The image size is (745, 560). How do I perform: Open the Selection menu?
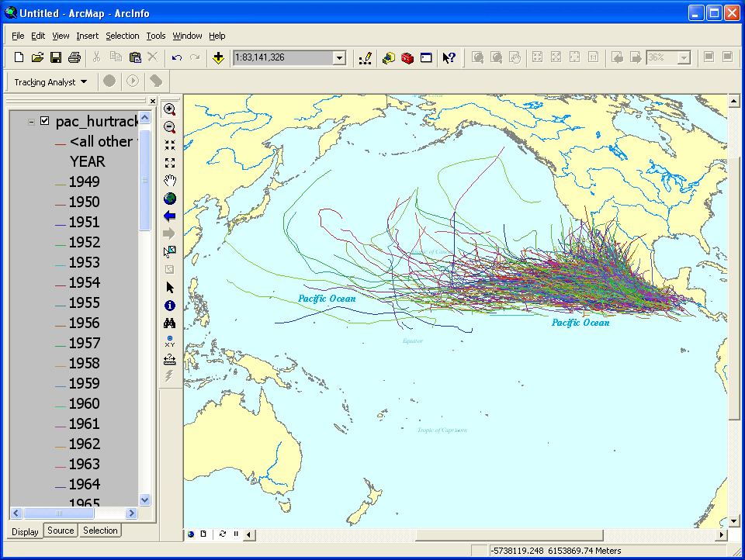point(122,36)
